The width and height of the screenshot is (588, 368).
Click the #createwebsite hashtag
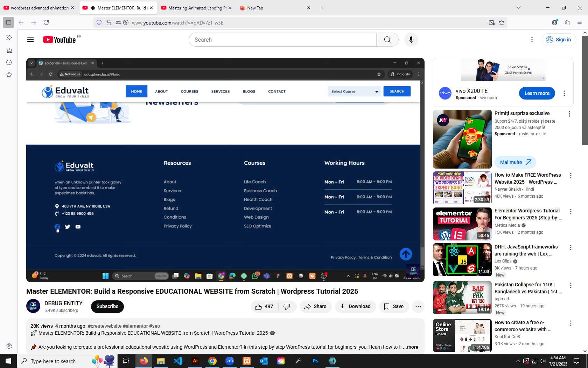click(105, 326)
